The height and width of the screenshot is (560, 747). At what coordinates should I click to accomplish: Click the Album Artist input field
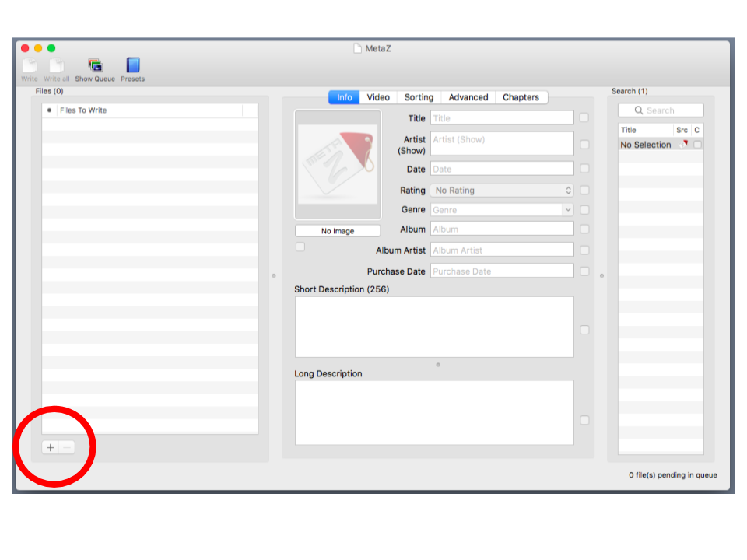pos(502,250)
